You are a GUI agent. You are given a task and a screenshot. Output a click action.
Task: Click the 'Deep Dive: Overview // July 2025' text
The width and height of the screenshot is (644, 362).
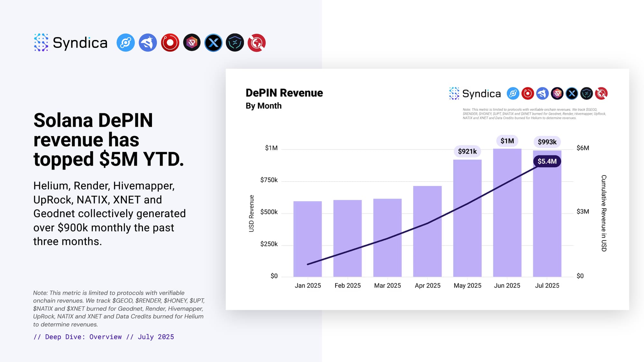(104, 337)
